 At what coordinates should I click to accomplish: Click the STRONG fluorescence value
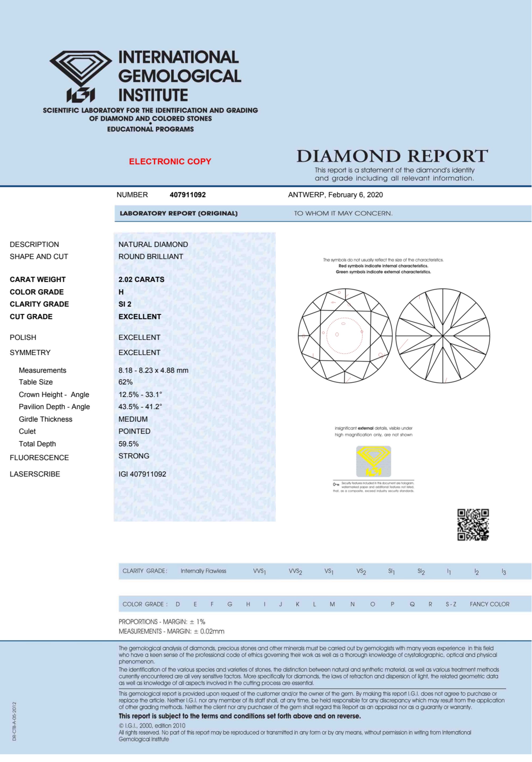(x=134, y=456)
